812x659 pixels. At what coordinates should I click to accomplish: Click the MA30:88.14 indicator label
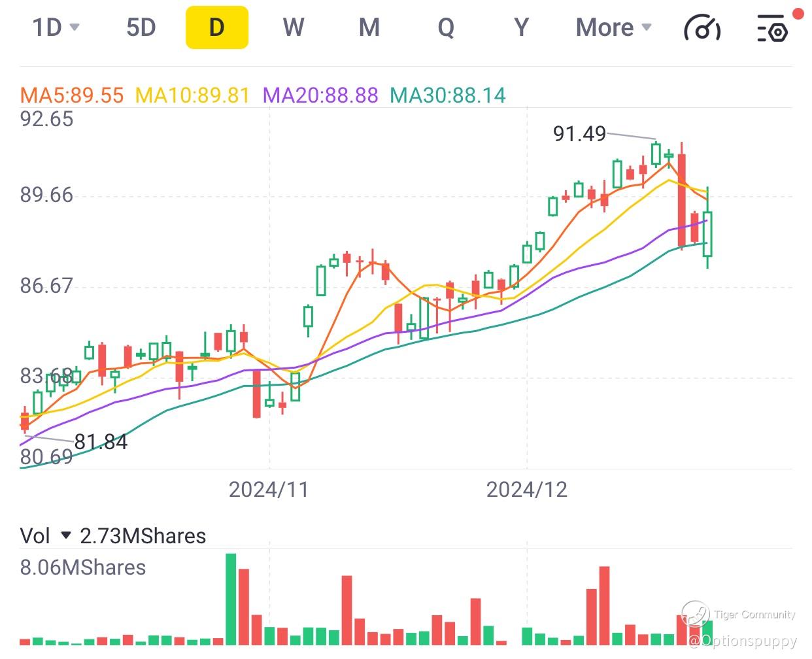(448, 95)
